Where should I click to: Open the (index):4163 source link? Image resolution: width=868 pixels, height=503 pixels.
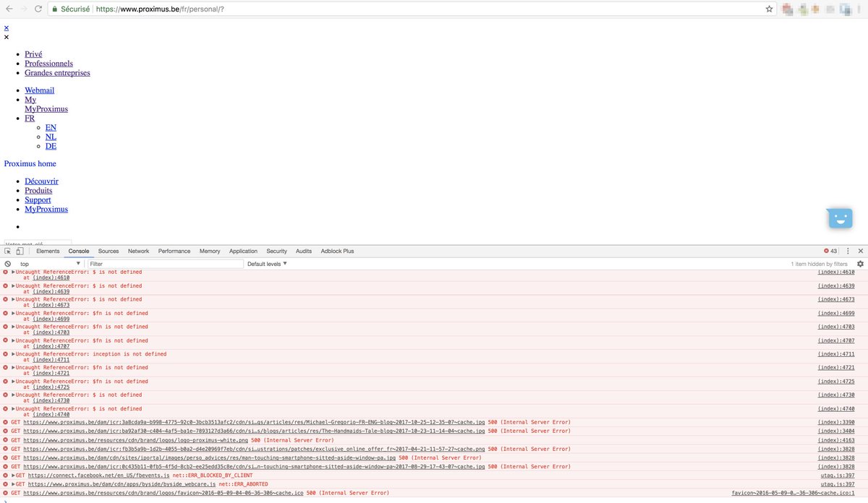coord(836,440)
